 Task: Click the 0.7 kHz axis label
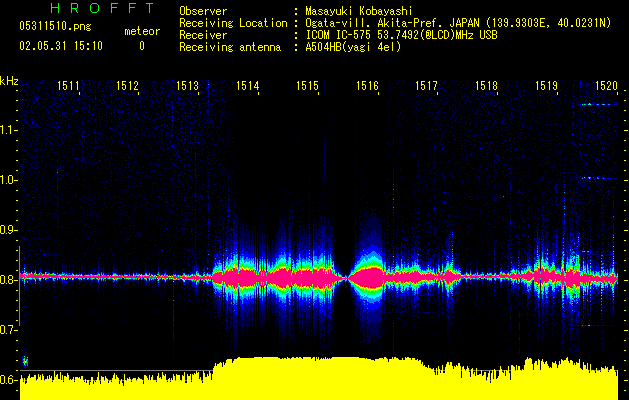tap(7, 330)
